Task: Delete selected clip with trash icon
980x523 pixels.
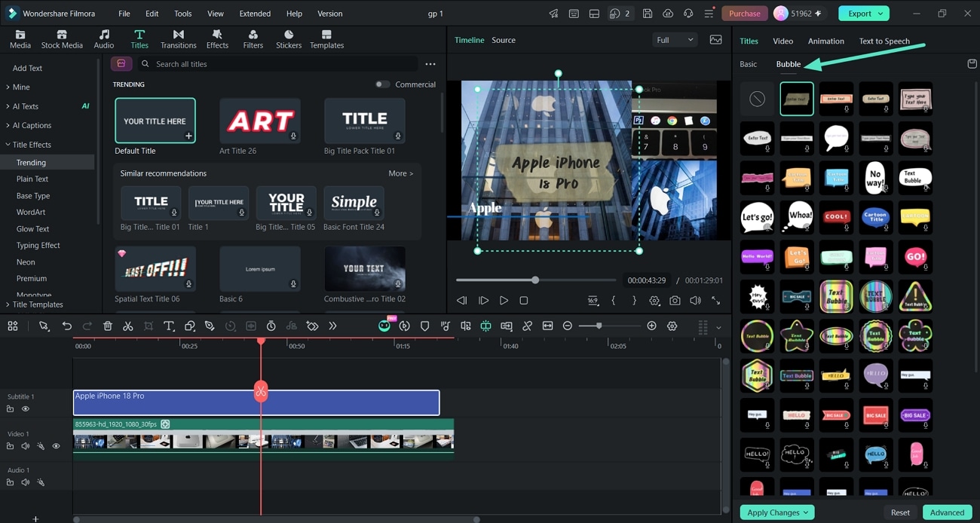Action: [108, 326]
